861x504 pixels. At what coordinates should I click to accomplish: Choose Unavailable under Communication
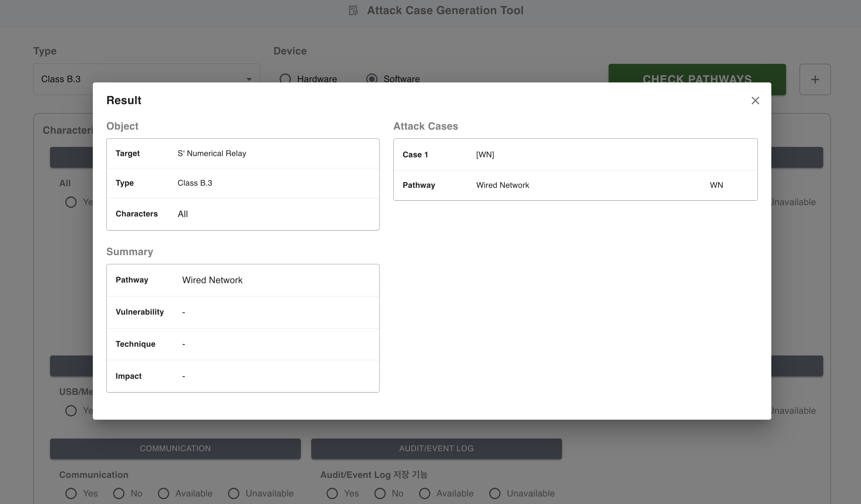click(x=234, y=493)
